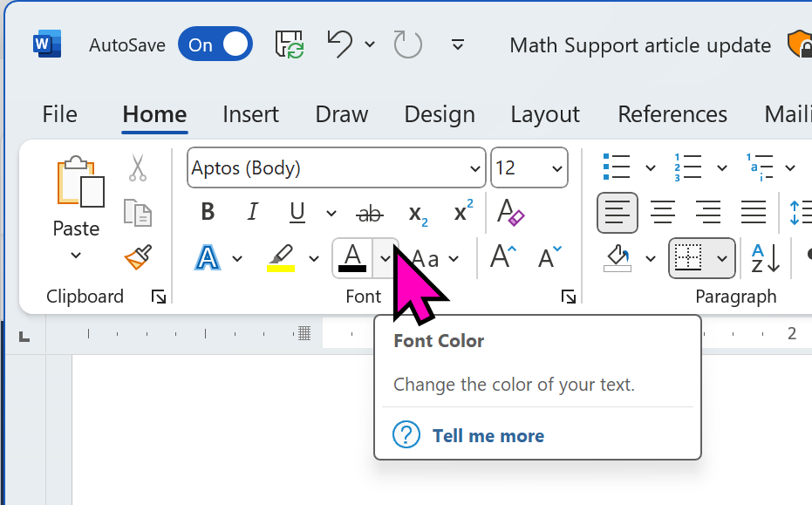
Task: Apply strikethrough formatting
Action: click(x=371, y=213)
